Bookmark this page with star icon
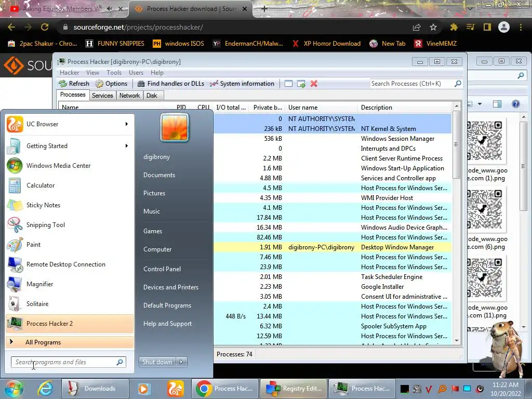This screenshot has height=399, width=532. click(433, 27)
